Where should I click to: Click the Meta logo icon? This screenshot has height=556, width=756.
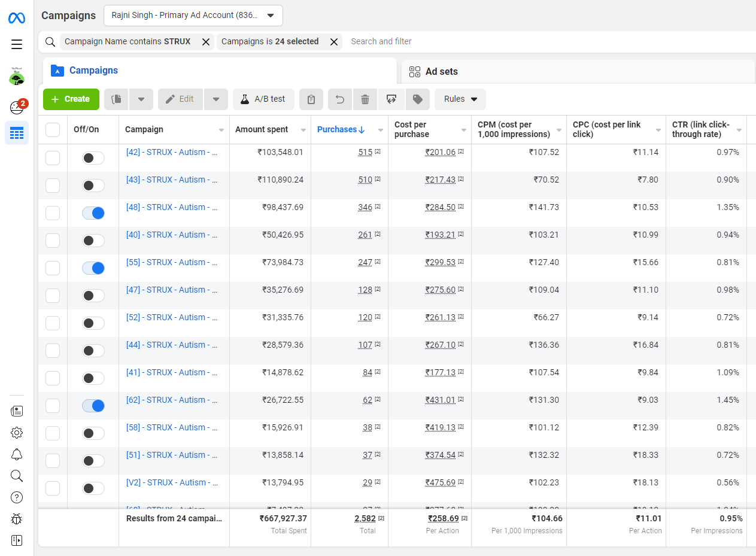click(x=17, y=18)
